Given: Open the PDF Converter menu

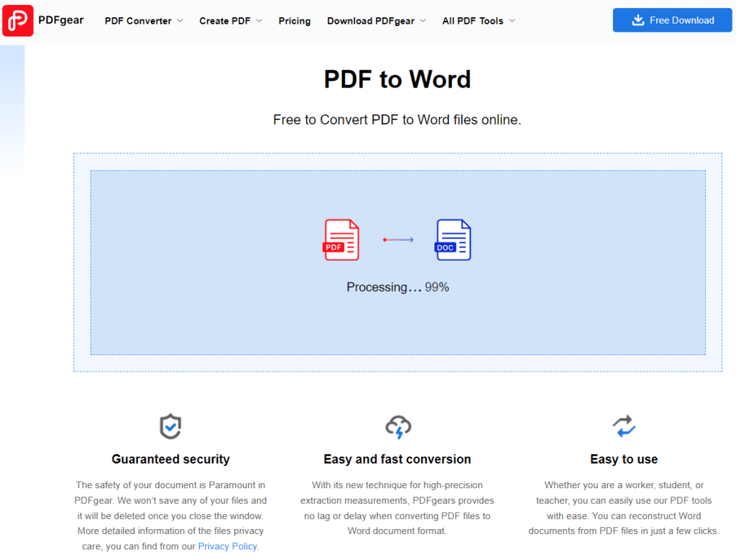Looking at the screenshot, I should pyautogui.click(x=138, y=21).
